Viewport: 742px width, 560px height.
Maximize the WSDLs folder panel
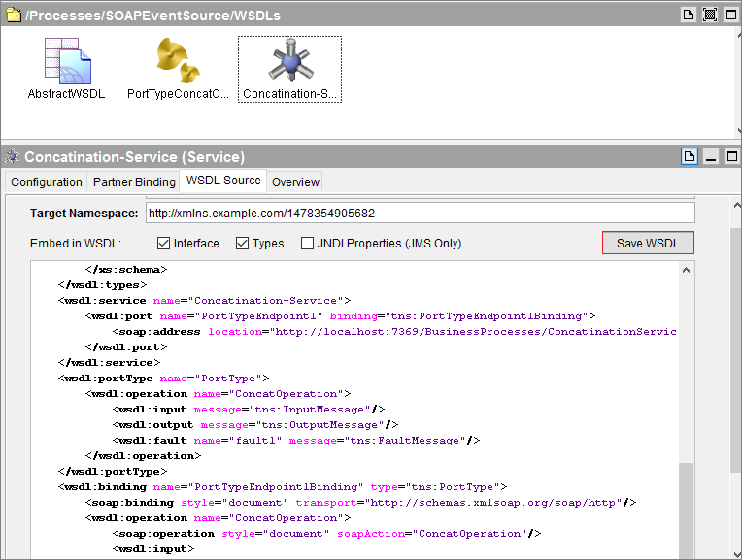(x=731, y=15)
